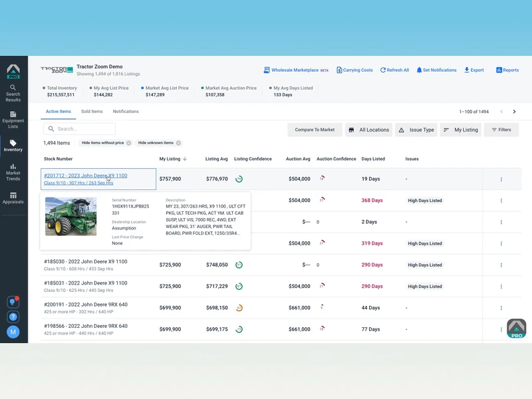Open Equipment Lists in sidebar
The height and width of the screenshot is (399, 532).
coord(13,120)
